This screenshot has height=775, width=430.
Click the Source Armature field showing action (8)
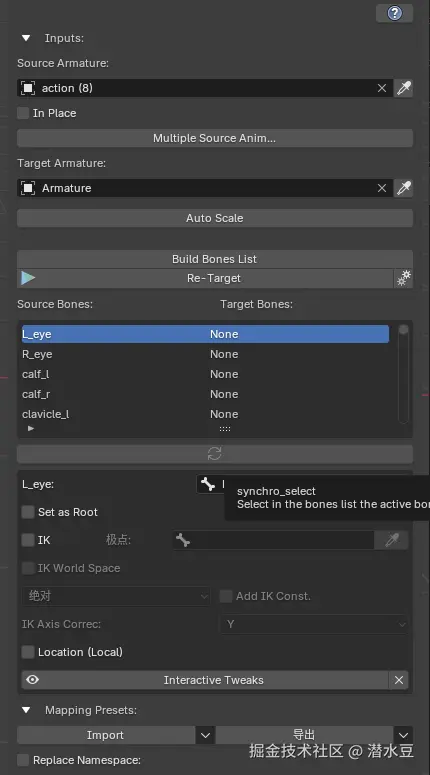[x=205, y=88]
